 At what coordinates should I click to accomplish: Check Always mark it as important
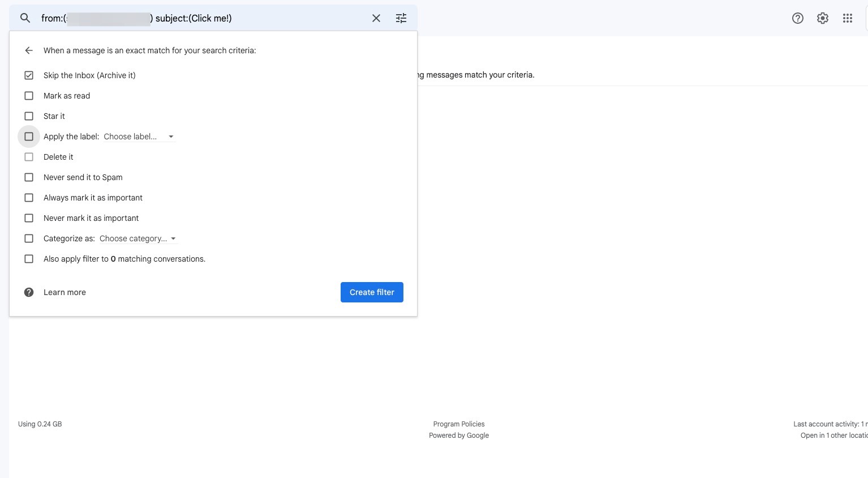click(29, 198)
